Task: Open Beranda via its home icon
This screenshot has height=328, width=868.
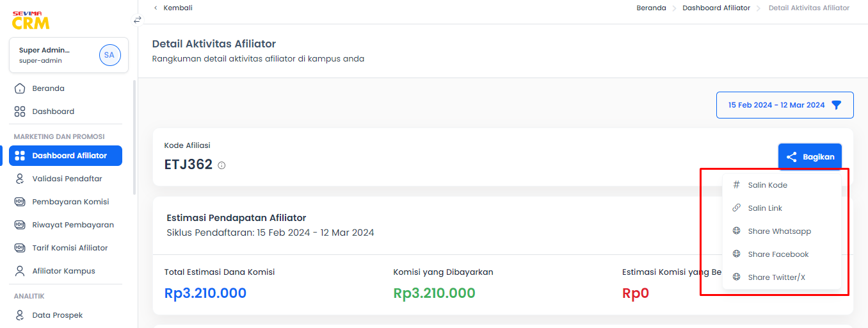Action: [20, 88]
